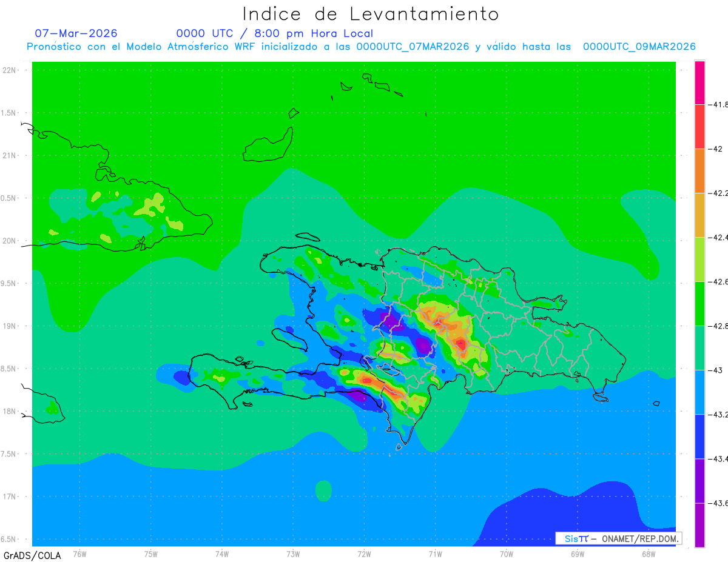
Task: Click the color bar value "-43"
Action: 716,370
